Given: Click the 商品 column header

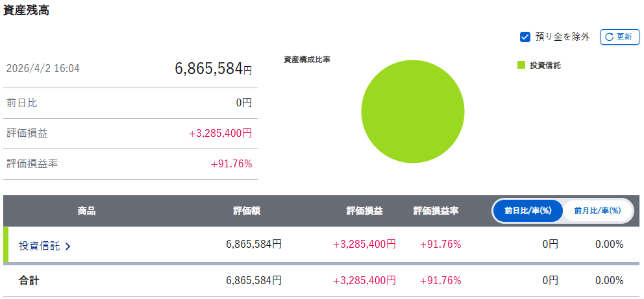Looking at the screenshot, I should coord(86,211).
